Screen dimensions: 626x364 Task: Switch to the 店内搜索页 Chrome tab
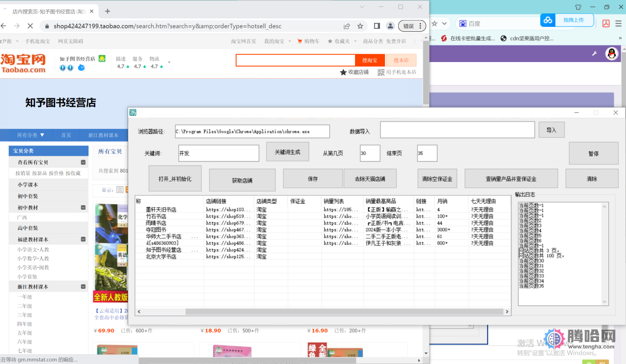(x=48, y=11)
